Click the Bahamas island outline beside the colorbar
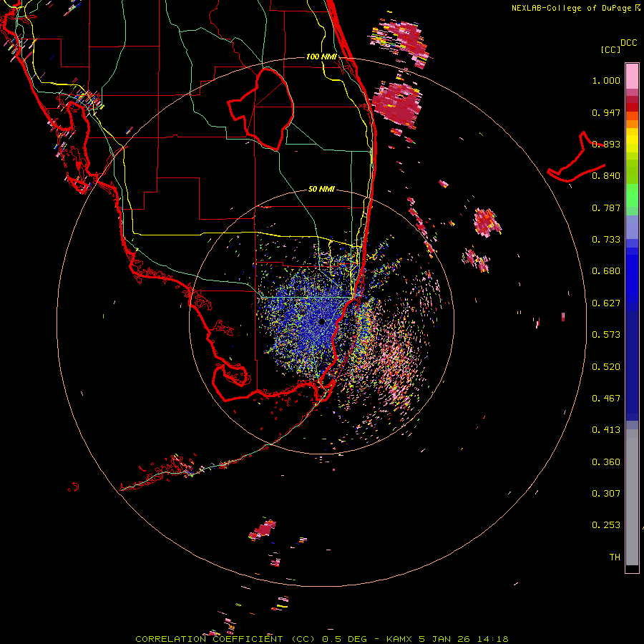This screenshot has width=644, height=644. tap(576, 158)
